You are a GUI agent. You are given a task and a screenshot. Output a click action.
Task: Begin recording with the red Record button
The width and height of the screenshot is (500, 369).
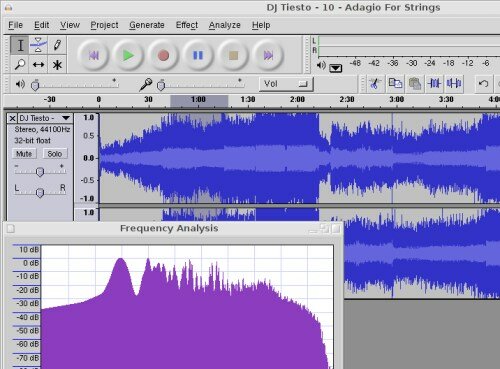pyautogui.click(x=163, y=55)
